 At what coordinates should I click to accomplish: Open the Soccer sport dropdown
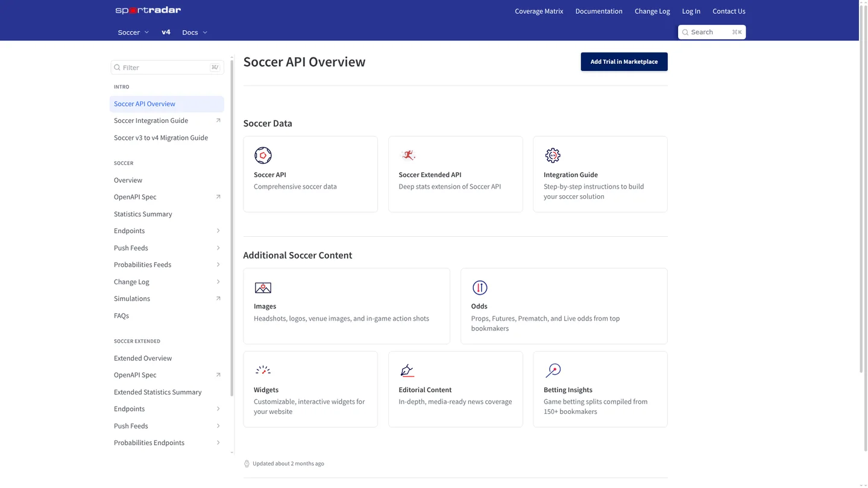pos(133,33)
